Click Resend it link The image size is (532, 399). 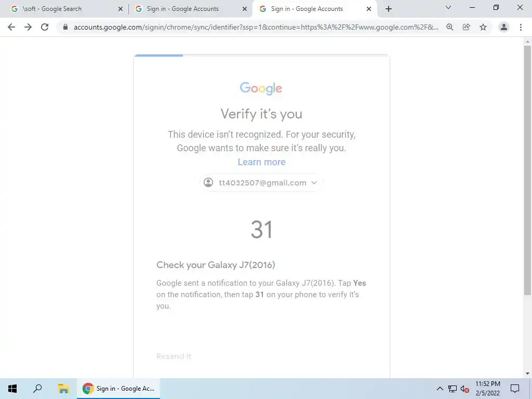tap(174, 356)
